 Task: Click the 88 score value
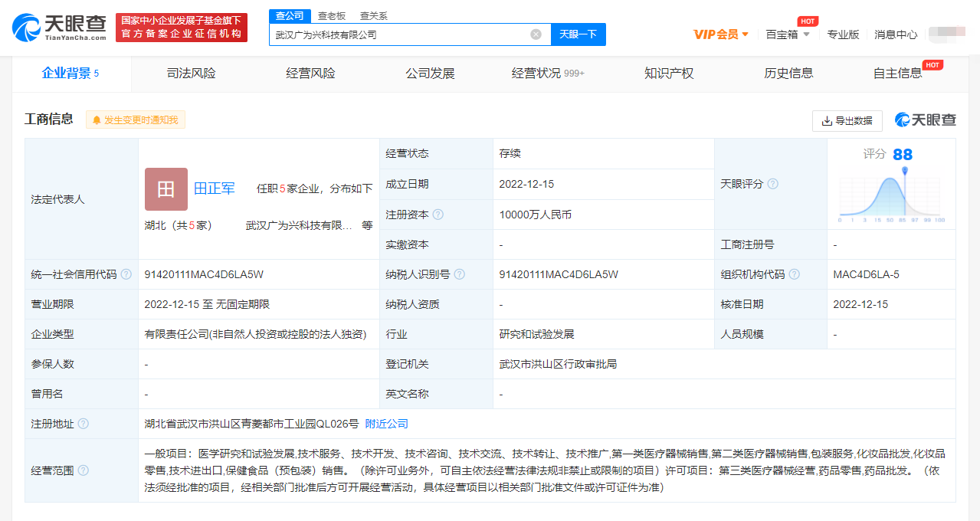pyautogui.click(x=903, y=155)
